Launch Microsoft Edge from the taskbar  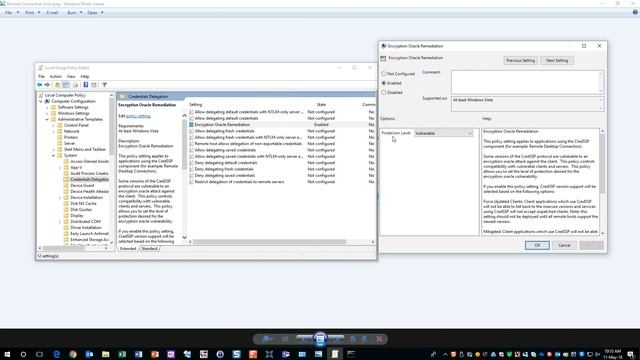[57, 354]
